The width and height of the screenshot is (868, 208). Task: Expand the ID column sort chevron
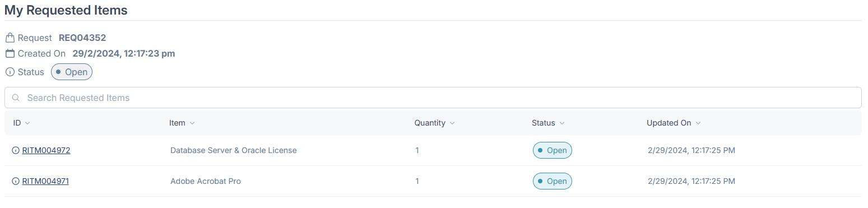coord(27,123)
